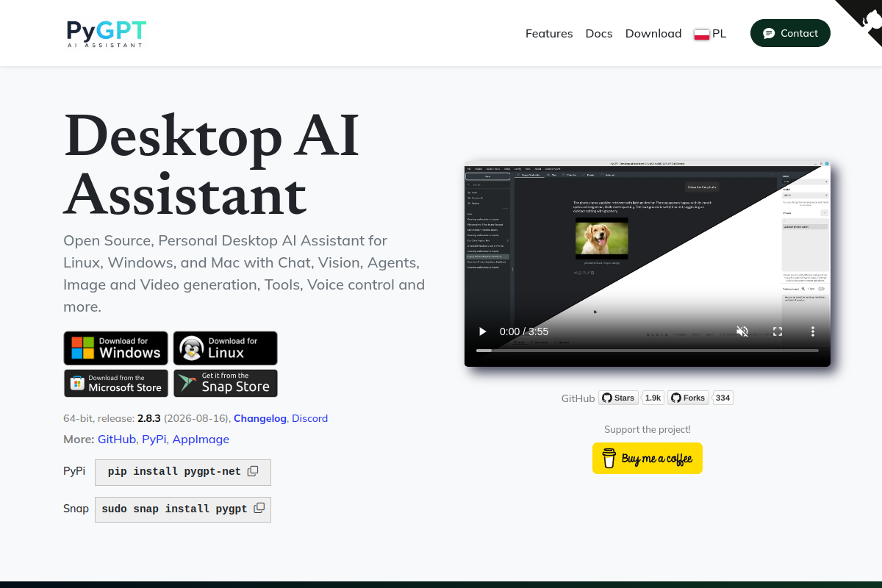Viewport: 882px width, 588px height.
Task: Click Buy me a coffee button
Action: pyautogui.click(x=648, y=458)
